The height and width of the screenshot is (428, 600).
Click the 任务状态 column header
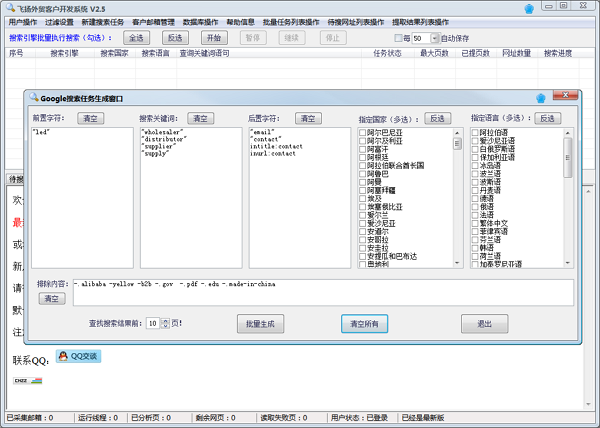(x=388, y=53)
